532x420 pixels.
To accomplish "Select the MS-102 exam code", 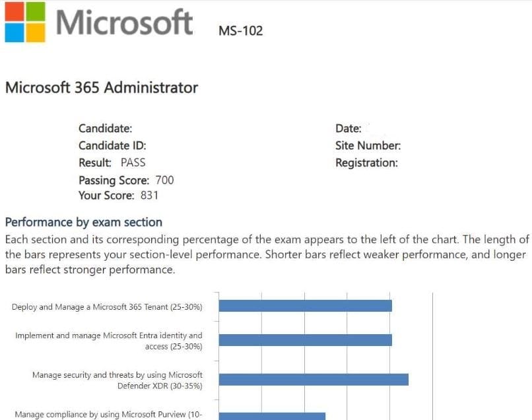I will click(x=240, y=30).
